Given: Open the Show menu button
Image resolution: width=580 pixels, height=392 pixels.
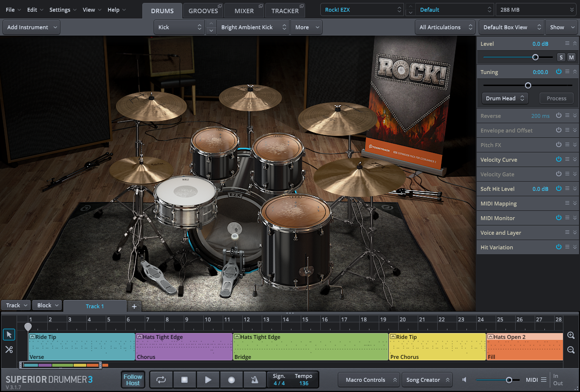Looking at the screenshot, I should 561,27.
